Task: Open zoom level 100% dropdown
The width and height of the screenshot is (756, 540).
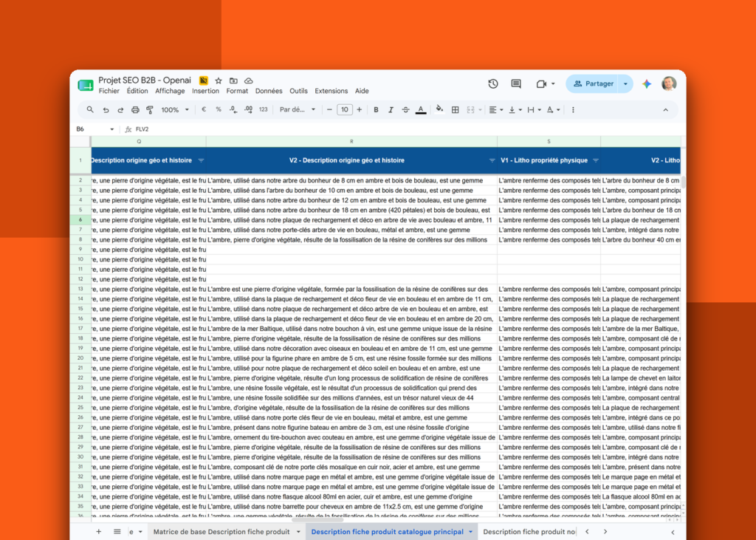Action: click(174, 110)
